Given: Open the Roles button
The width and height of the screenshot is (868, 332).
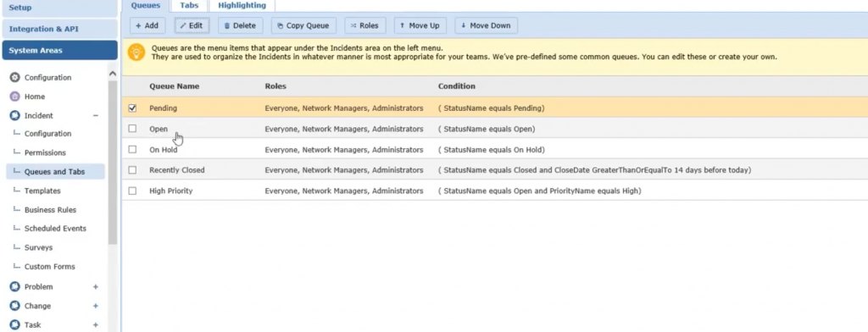Looking at the screenshot, I should pos(364,25).
